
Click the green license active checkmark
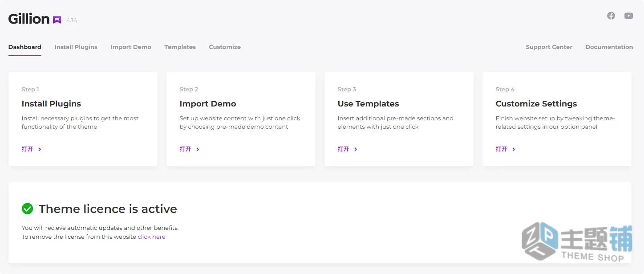[x=28, y=209]
